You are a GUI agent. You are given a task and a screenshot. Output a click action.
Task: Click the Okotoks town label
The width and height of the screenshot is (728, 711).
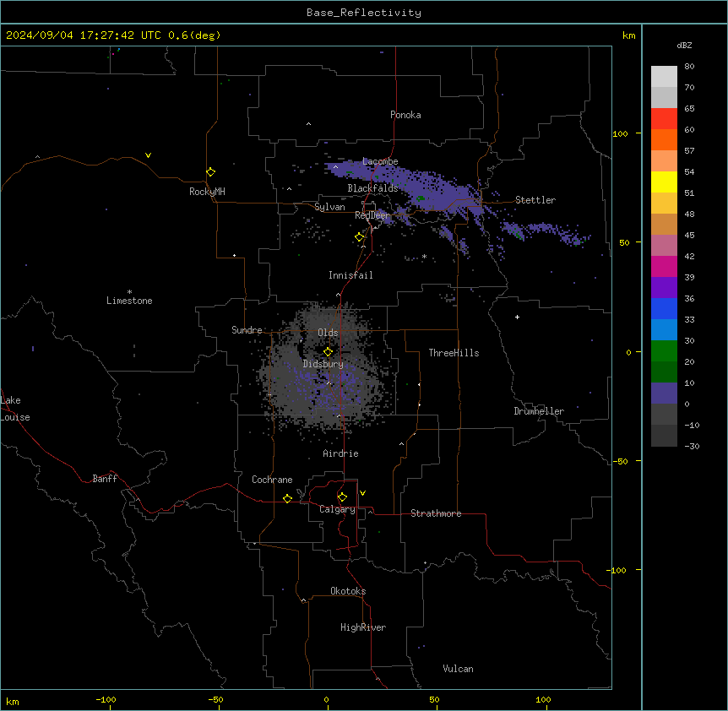pos(348,591)
